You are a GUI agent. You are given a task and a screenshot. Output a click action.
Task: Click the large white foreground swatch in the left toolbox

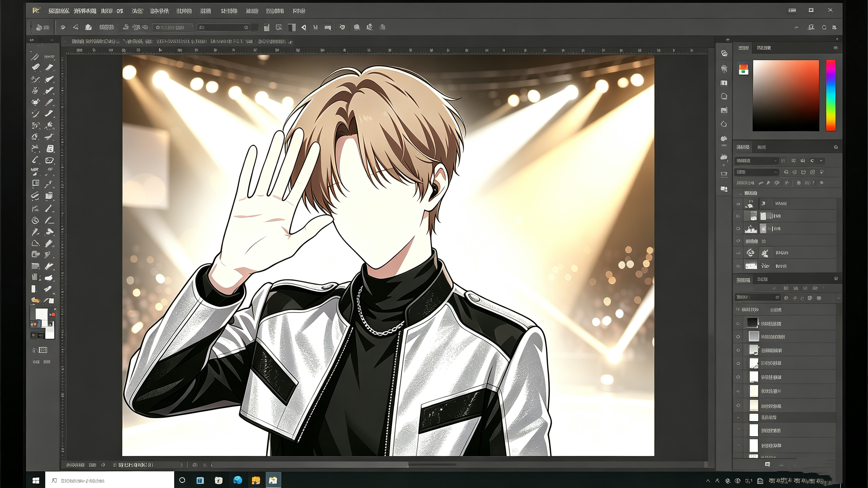pos(41,314)
